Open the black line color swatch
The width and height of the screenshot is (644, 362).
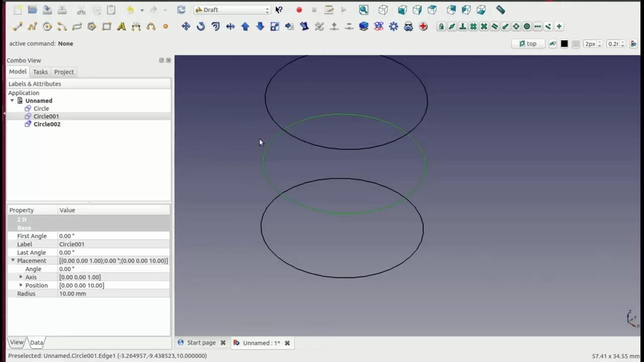tap(564, 44)
